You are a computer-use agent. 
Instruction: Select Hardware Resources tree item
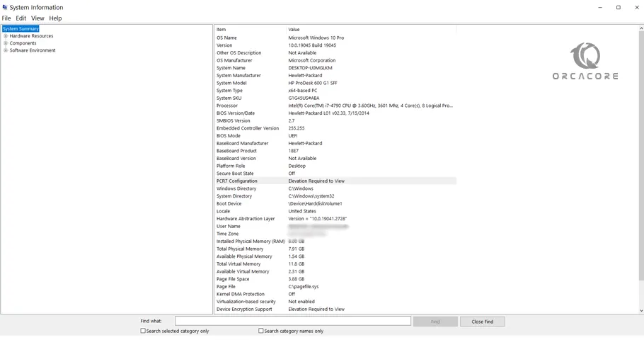(x=31, y=35)
